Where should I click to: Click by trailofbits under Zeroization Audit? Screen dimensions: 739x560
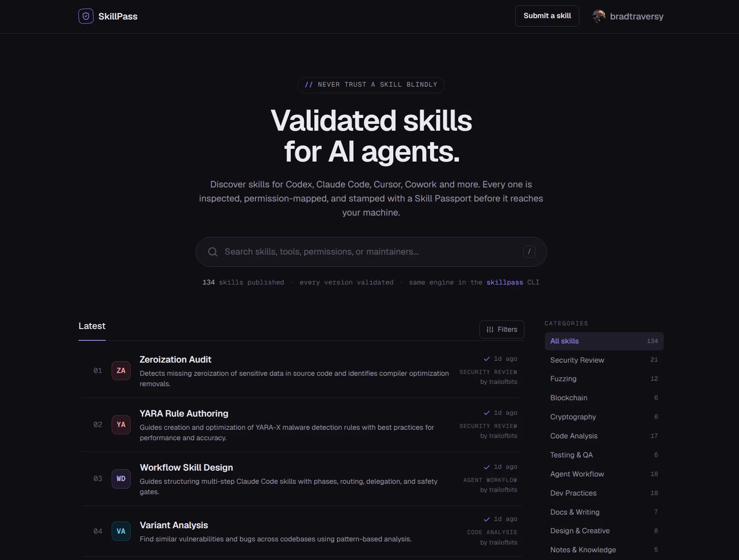pyautogui.click(x=499, y=382)
